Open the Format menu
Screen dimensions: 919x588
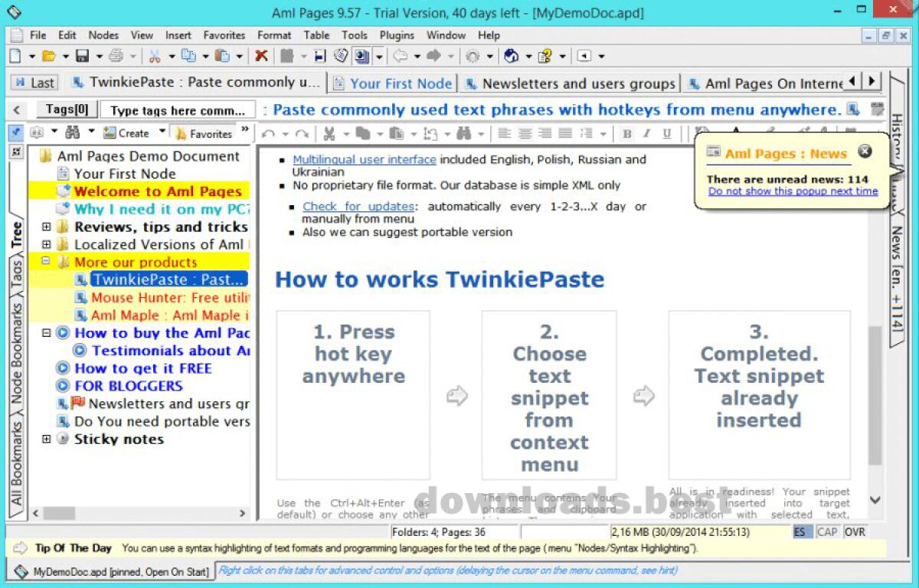pos(273,35)
